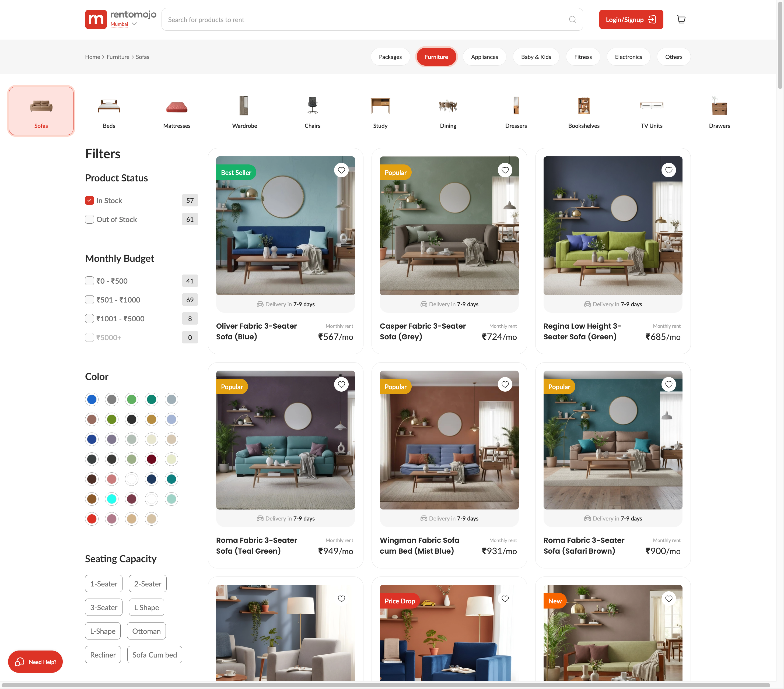Toggle the 3-Seater capacity filter

pyautogui.click(x=104, y=608)
